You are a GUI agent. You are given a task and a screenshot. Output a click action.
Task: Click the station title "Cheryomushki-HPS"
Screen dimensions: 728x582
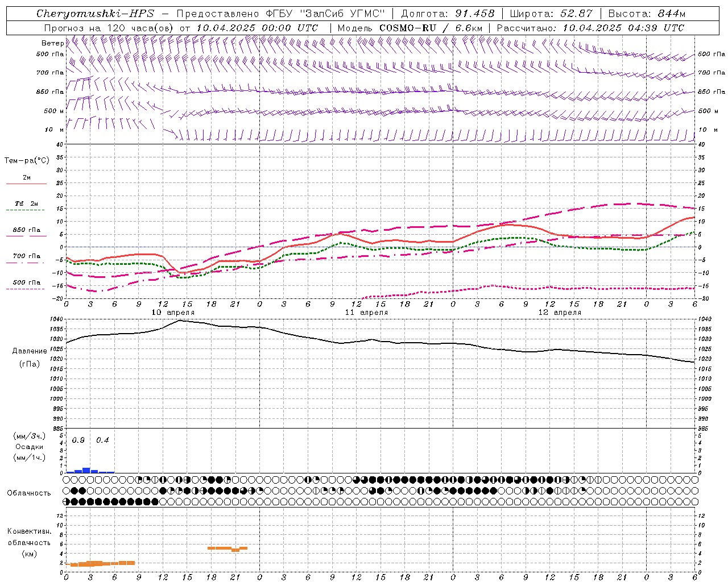pos(96,14)
